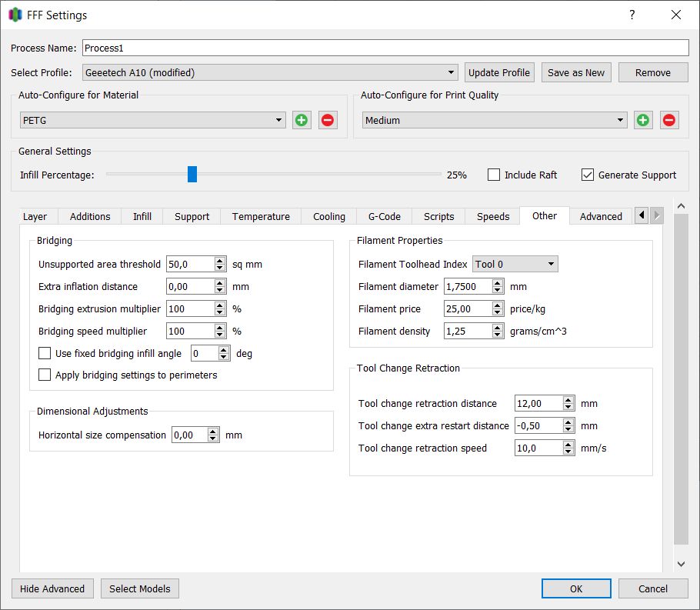This screenshot has height=610, width=700.
Task: Click the Tool change extra restart distance field
Action: click(538, 425)
